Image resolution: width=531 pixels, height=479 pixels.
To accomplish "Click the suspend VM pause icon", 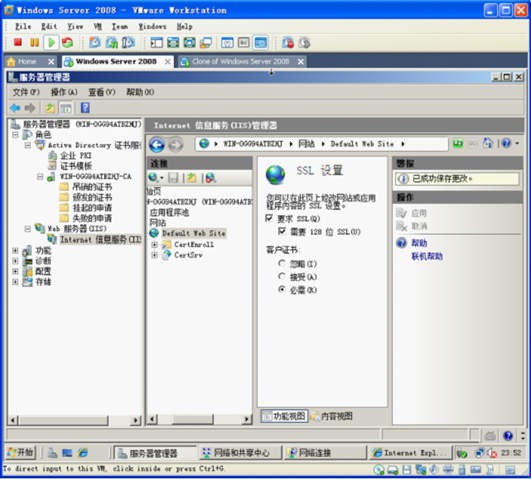I will (x=34, y=43).
